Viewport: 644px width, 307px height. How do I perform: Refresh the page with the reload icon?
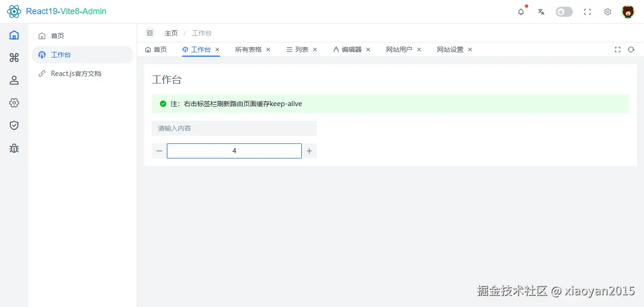631,50
